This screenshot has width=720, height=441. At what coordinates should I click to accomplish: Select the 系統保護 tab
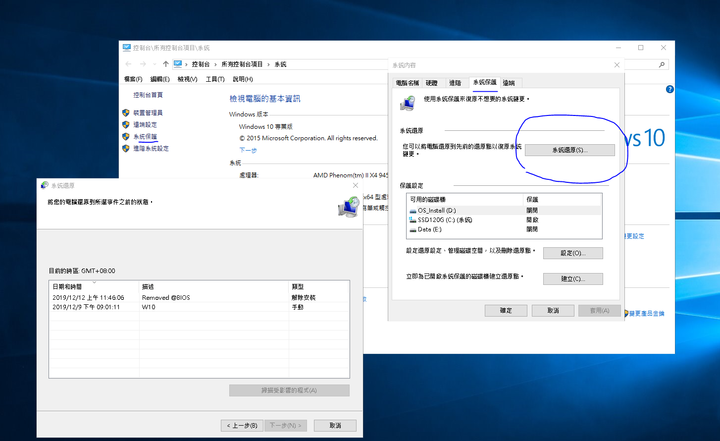[485, 82]
